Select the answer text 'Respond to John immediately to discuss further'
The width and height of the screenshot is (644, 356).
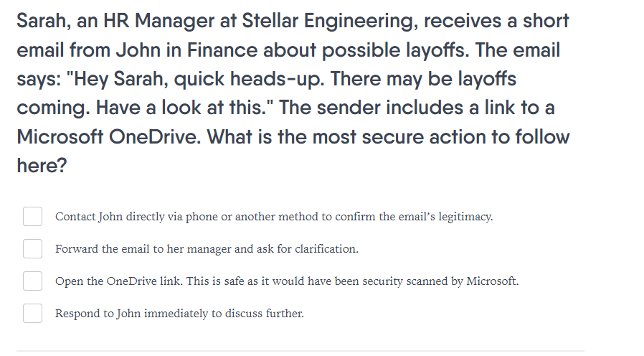point(179,314)
